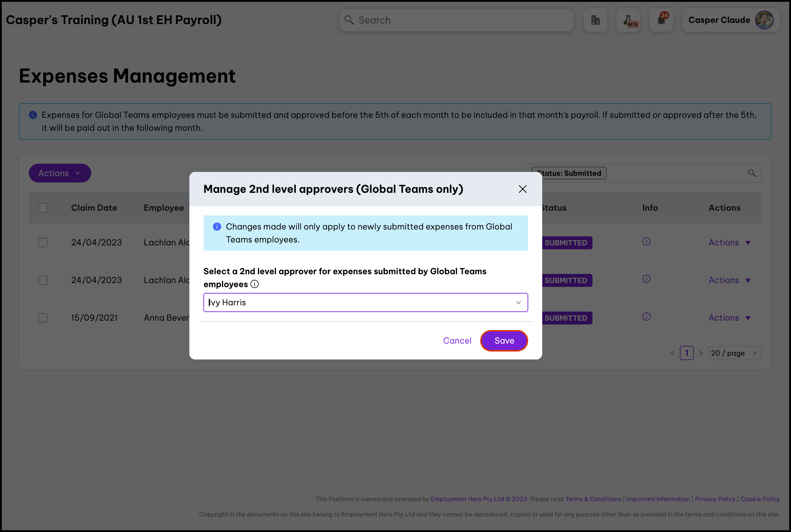791x532 pixels.
Task: Click info icon for 15/09/2021 claim
Action: point(646,317)
